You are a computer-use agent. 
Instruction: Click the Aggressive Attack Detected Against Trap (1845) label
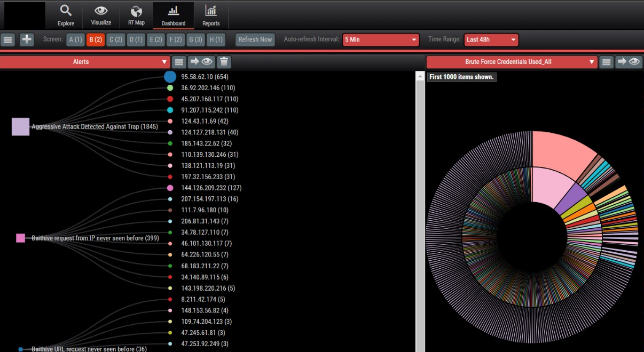click(95, 127)
